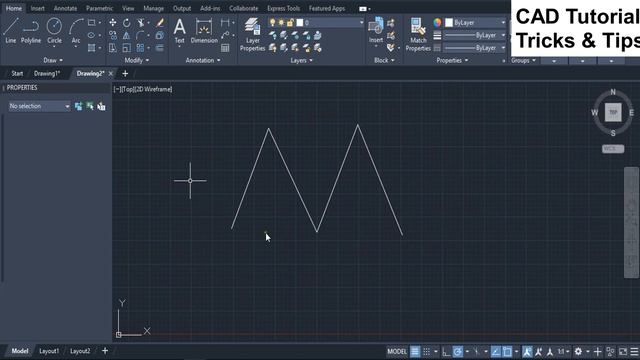640x360 pixels.
Task: Open the Start tab
Action: click(17, 73)
